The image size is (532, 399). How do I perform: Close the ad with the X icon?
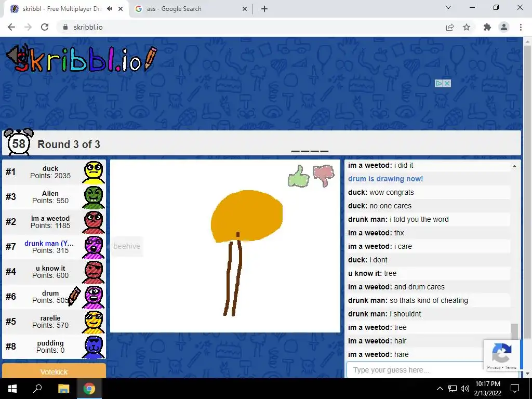447,83
